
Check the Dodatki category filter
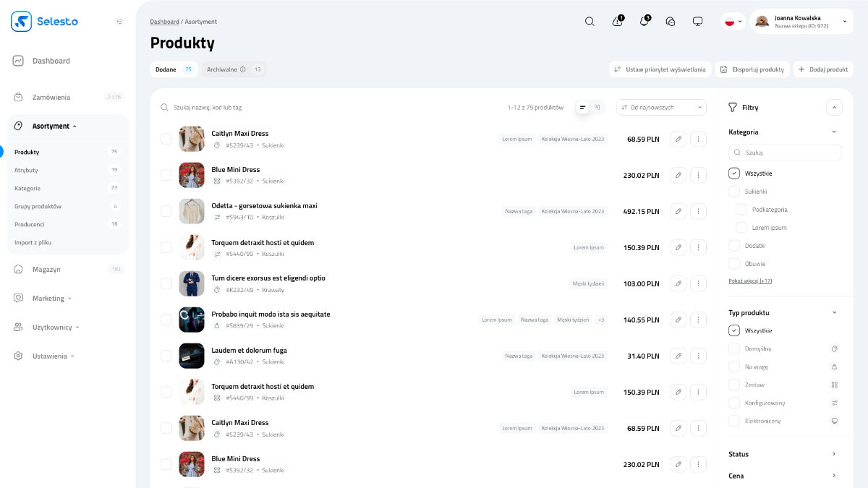point(734,246)
